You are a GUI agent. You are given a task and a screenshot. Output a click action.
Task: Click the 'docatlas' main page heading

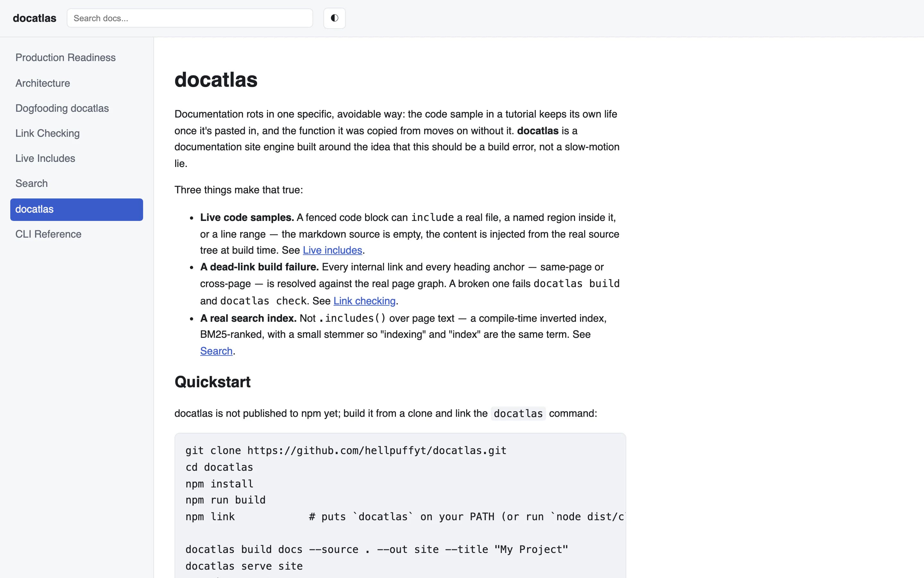[x=216, y=80]
